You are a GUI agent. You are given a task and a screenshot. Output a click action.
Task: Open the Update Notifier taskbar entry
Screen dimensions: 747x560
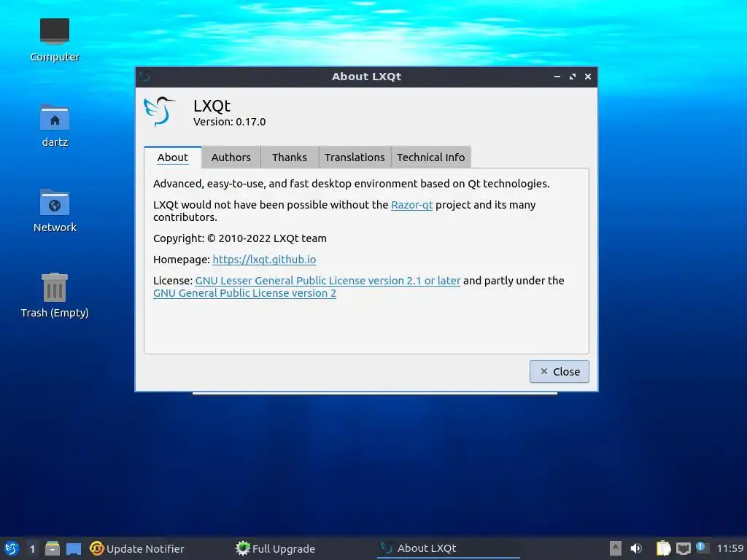(136, 548)
